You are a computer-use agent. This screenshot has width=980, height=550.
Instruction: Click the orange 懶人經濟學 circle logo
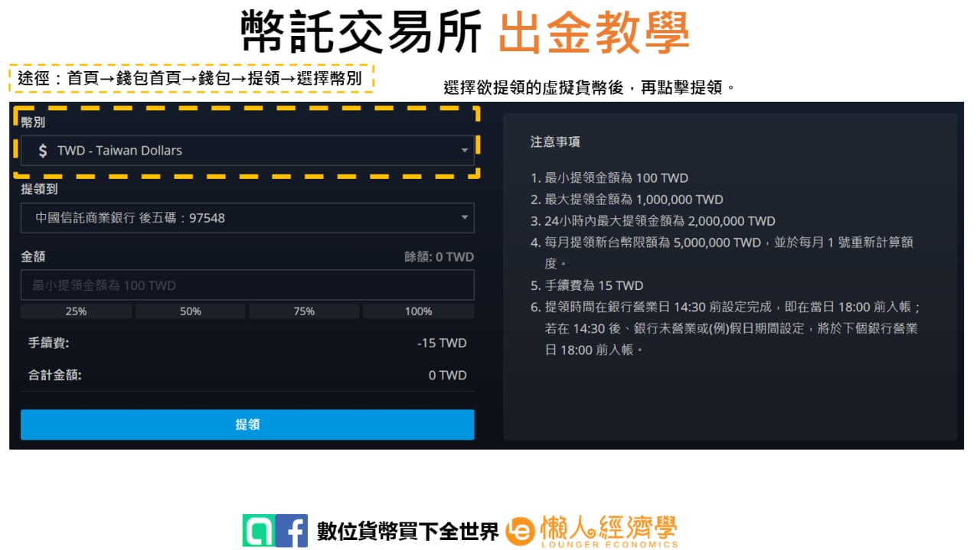pos(521,531)
